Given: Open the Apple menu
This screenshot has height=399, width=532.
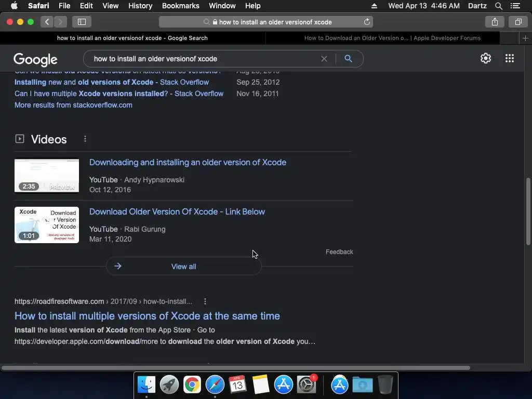Looking at the screenshot, I should pos(14,5).
